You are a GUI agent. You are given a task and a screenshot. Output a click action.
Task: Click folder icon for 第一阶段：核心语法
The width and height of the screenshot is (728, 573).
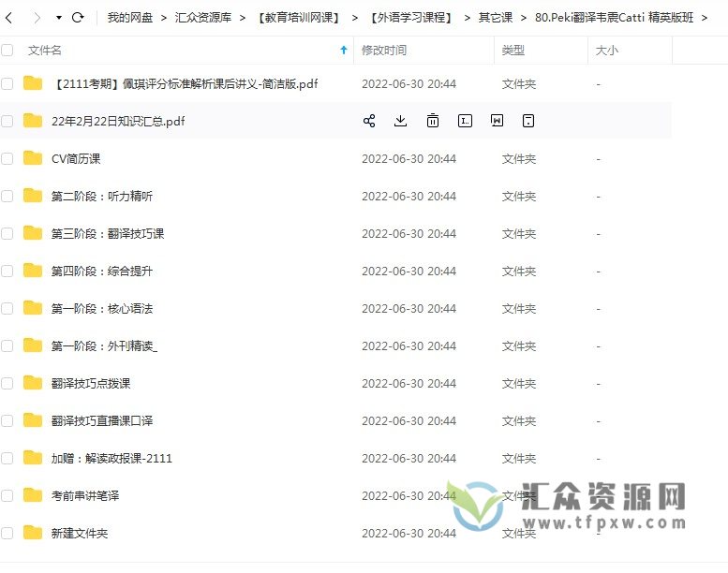(33, 308)
